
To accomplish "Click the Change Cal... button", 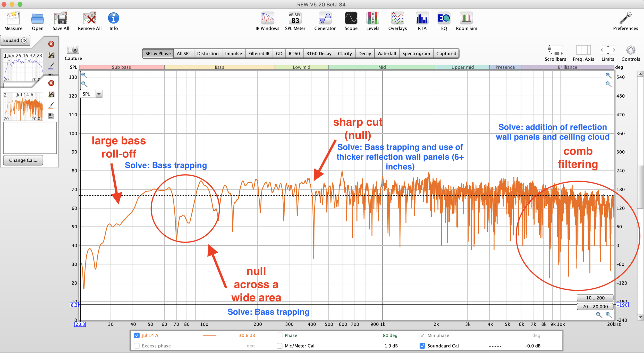I will (23, 160).
